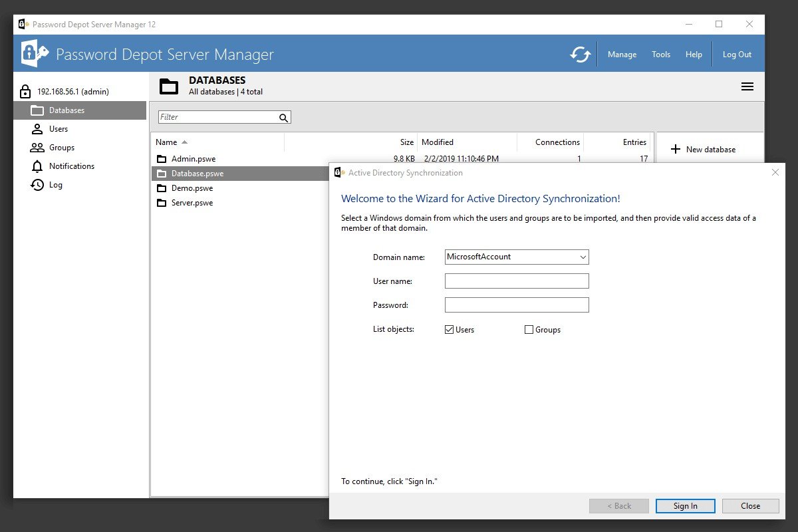
Task: Click the folder icon of Demo.pswe
Action: tap(162, 188)
